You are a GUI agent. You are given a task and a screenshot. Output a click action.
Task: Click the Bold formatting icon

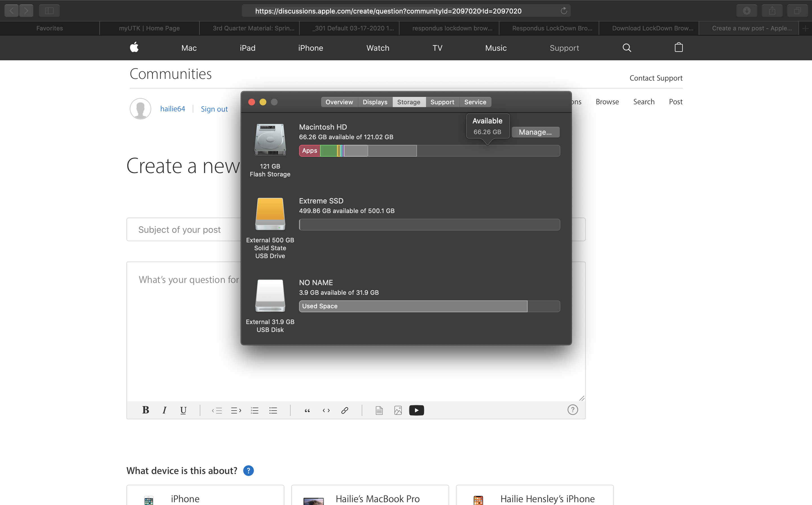[145, 410]
